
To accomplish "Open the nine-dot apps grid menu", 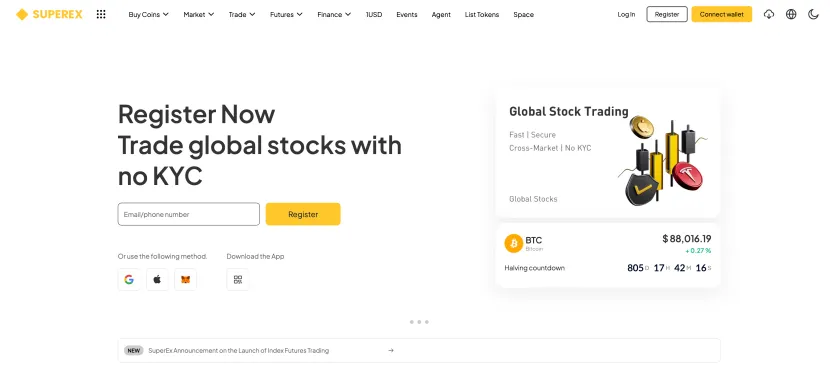I will 101,14.
